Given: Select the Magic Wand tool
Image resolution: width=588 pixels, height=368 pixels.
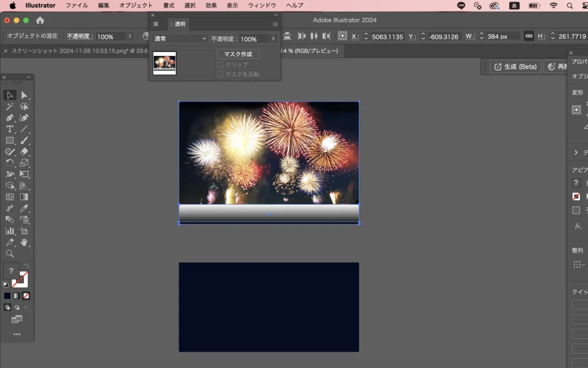Looking at the screenshot, I should click(10, 106).
